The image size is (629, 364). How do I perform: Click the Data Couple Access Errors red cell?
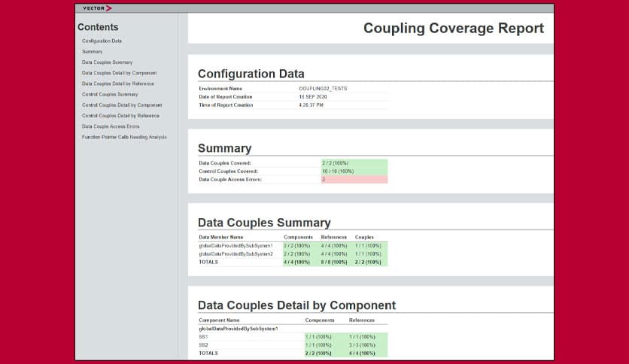pos(354,180)
